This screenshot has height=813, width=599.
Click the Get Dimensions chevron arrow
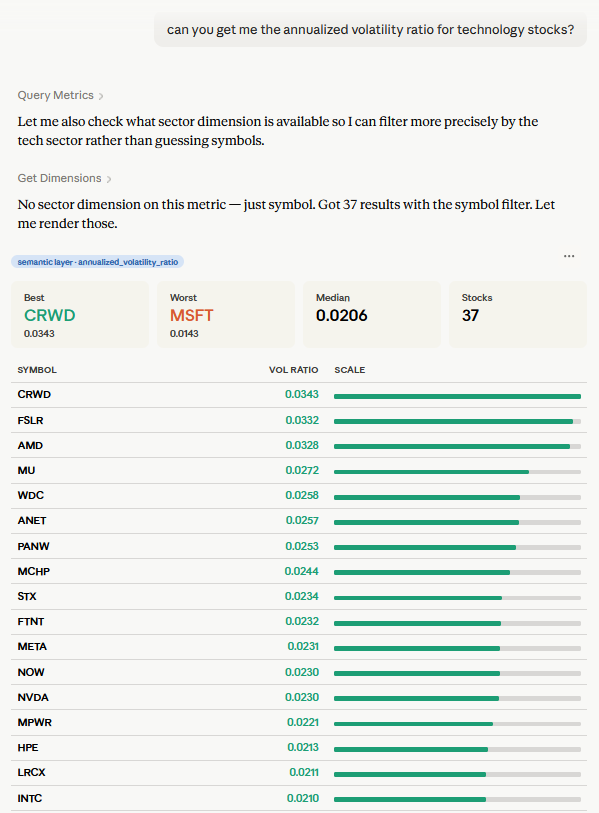[x=109, y=179]
